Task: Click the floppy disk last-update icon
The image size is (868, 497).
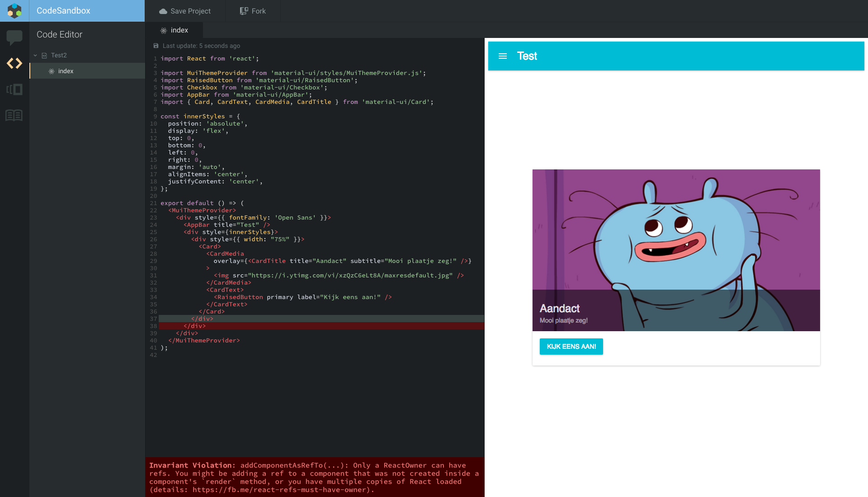Action: (156, 46)
